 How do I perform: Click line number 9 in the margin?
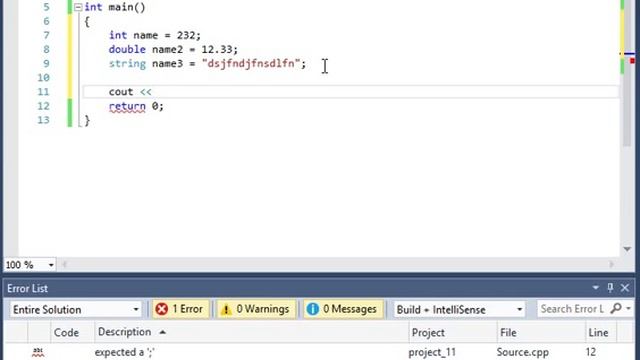(x=46, y=64)
